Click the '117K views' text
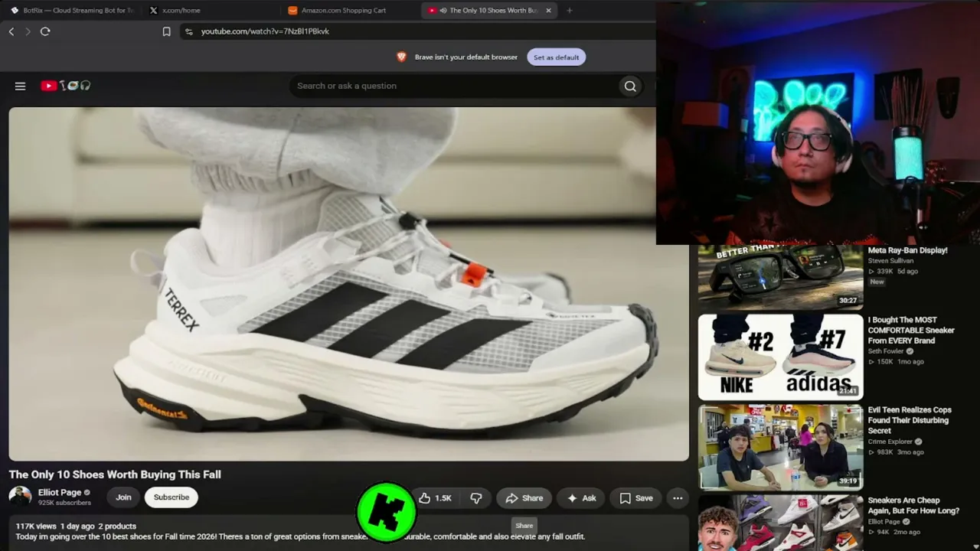Viewport: 980px width, 551px height. pos(36,527)
